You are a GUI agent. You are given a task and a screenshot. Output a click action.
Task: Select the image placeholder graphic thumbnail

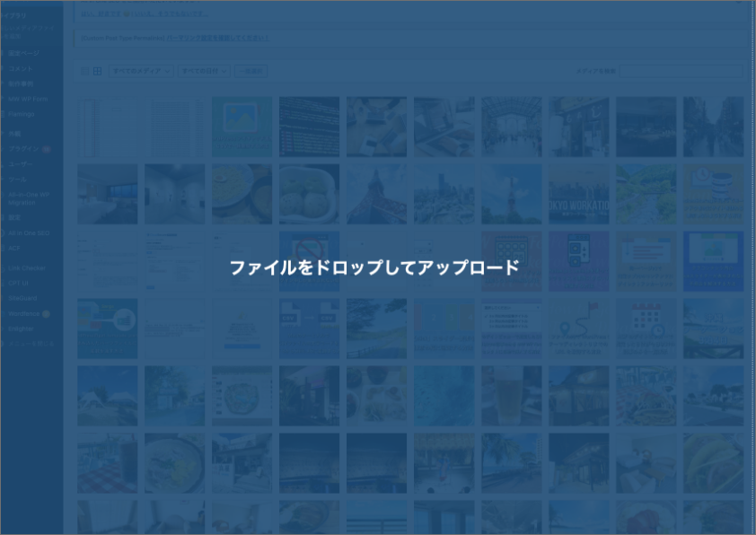coord(242,127)
